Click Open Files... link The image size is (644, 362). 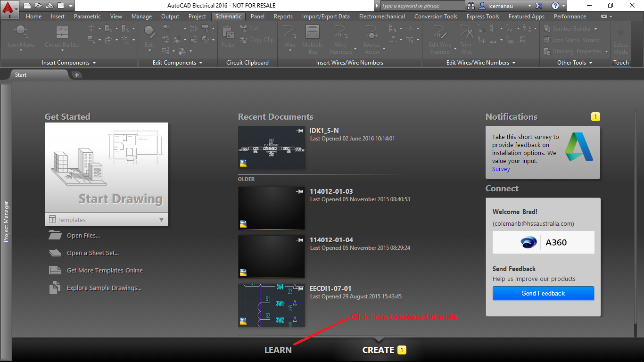83,236
